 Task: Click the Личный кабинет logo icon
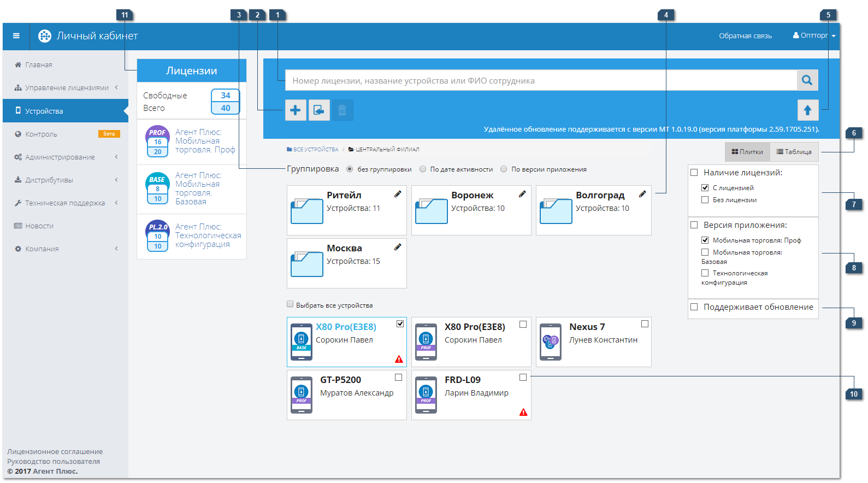pos(45,36)
